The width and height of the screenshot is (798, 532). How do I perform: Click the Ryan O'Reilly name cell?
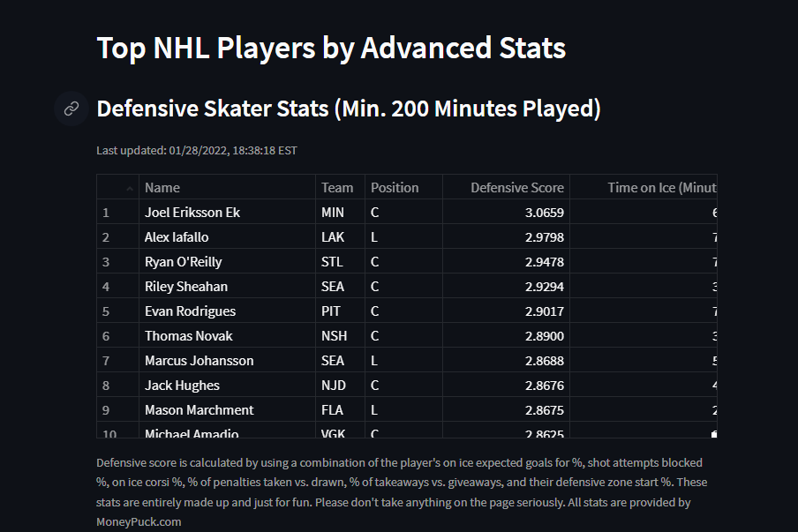(x=184, y=262)
